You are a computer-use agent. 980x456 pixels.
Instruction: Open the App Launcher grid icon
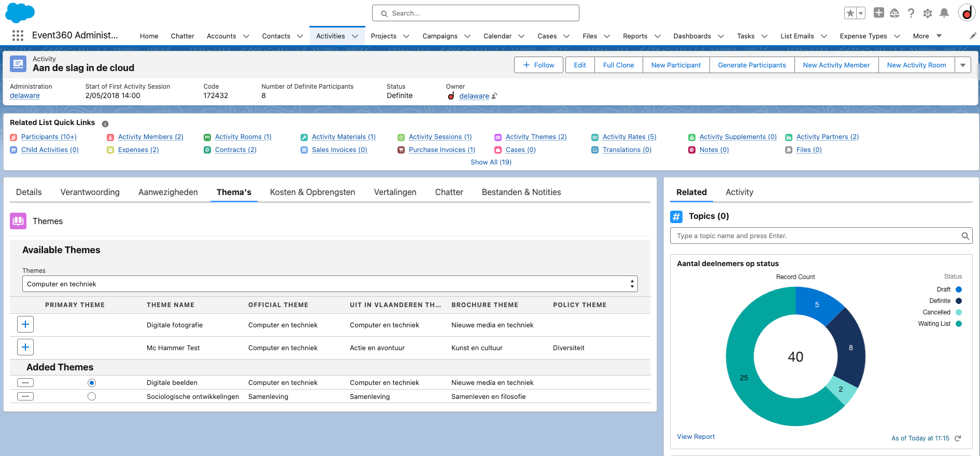pyautogui.click(x=18, y=35)
